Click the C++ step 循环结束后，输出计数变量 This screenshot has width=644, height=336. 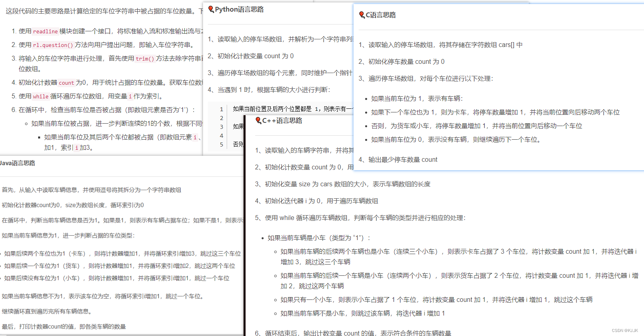(353, 333)
